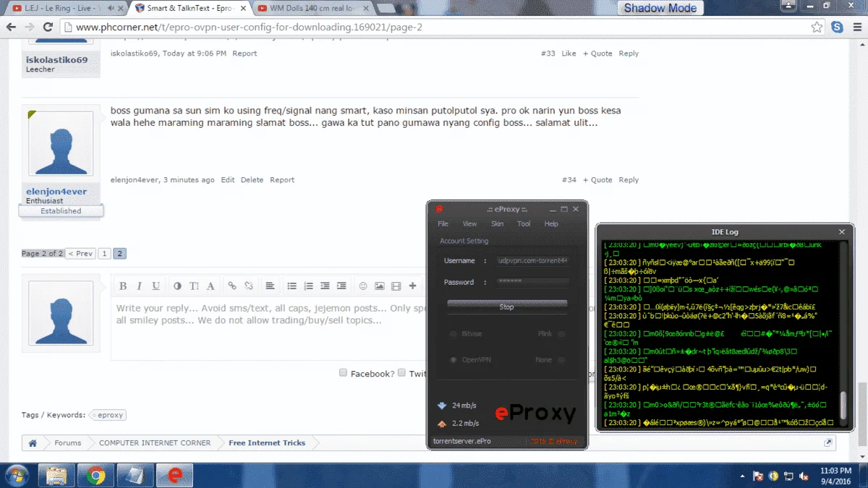Open COMPUTER INTERNET CORNER breadcrumb

click(155, 442)
